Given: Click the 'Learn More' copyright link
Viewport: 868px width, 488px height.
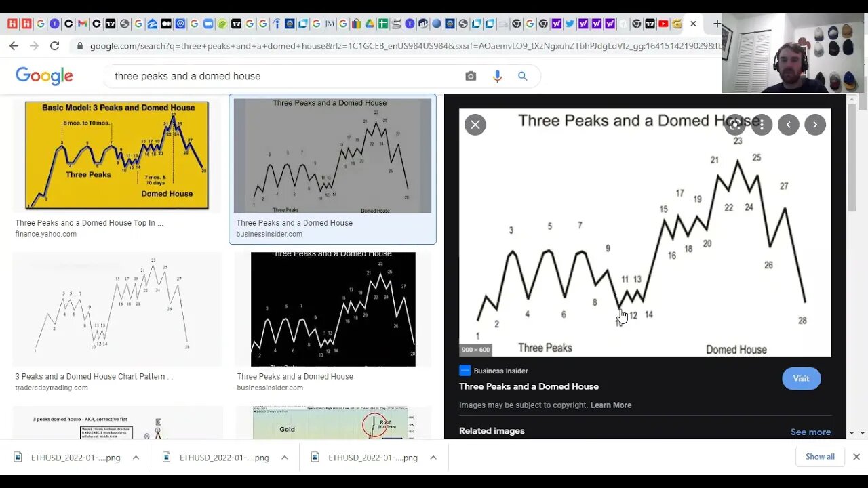Looking at the screenshot, I should (610, 405).
